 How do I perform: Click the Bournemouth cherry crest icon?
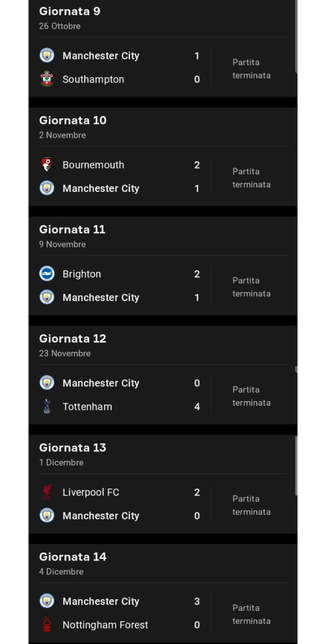(x=48, y=165)
